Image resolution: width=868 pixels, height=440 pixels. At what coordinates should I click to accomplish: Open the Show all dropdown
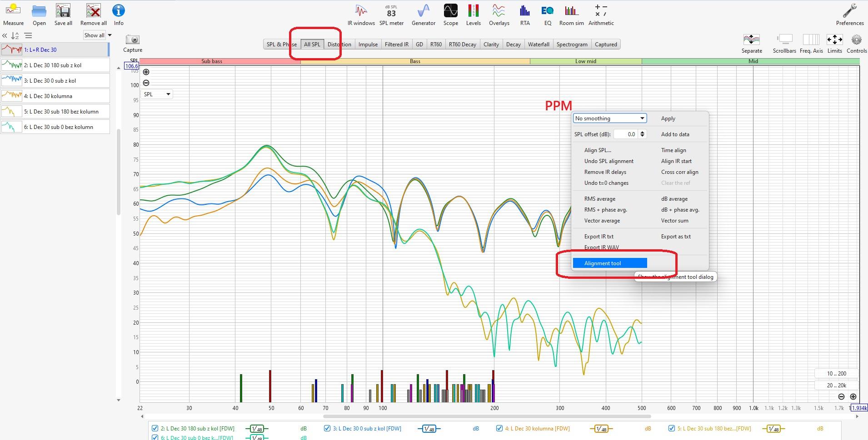click(x=97, y=35)
